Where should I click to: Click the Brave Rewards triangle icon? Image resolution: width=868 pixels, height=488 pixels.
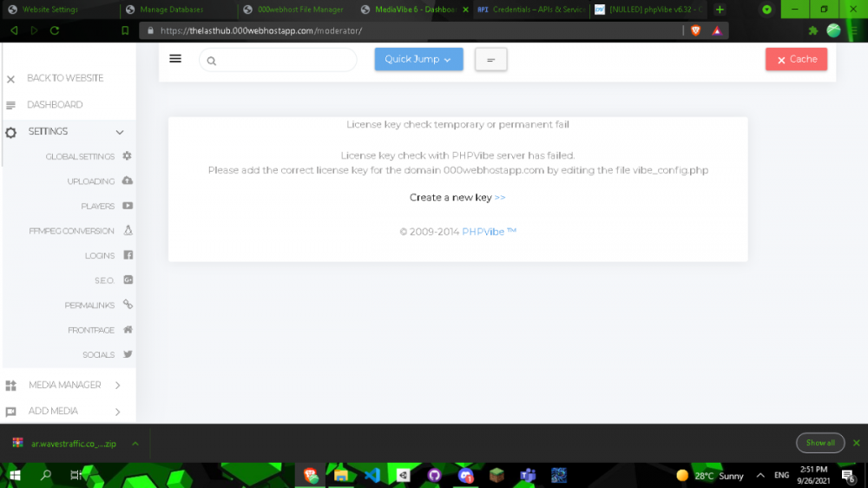717,30
